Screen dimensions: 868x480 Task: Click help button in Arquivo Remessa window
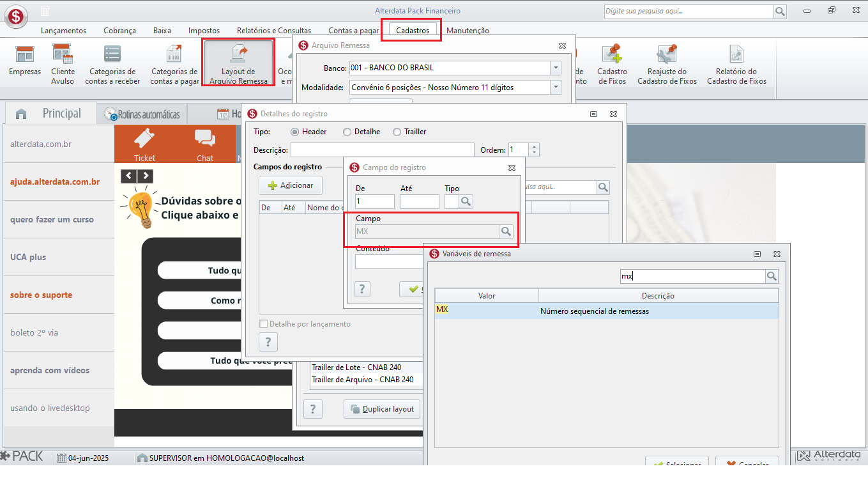tap(312, 409)
